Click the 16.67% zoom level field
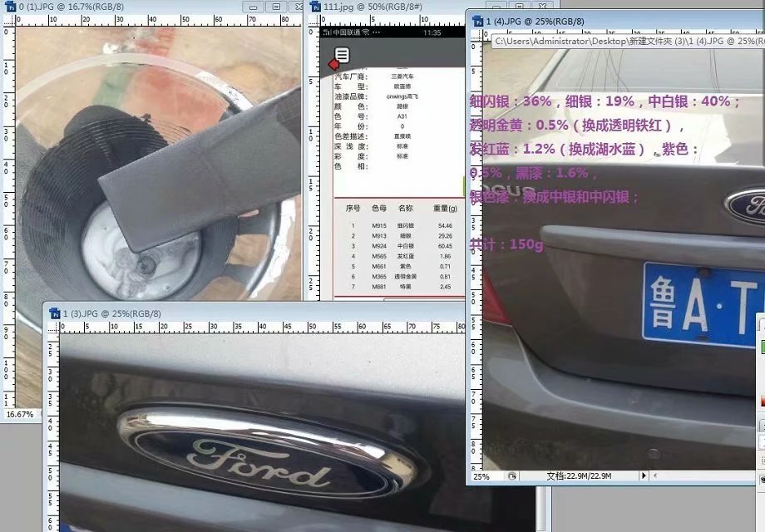Screen dimensions: 765x532 point(21,413)
